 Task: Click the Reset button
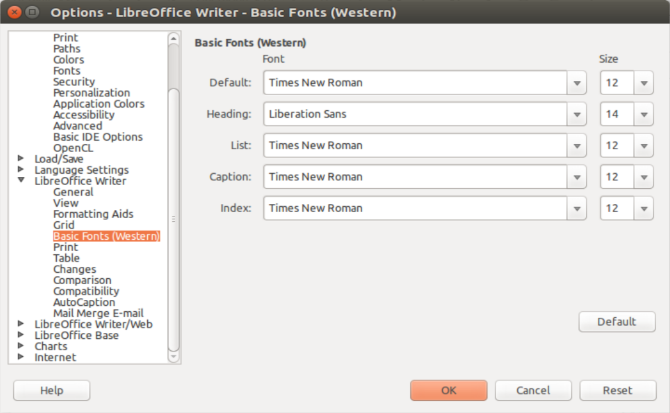[618, 390]
